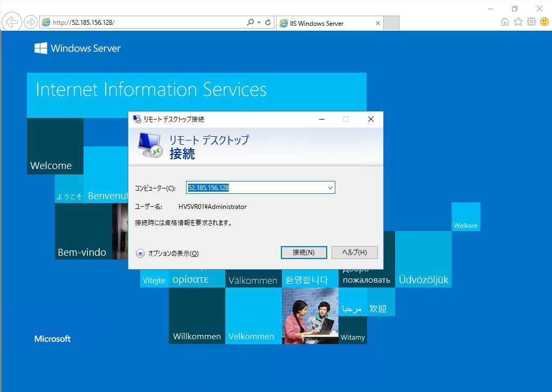Click the ヘルプ(H) help button
The image size is (552, 392).
pos(355,253)
